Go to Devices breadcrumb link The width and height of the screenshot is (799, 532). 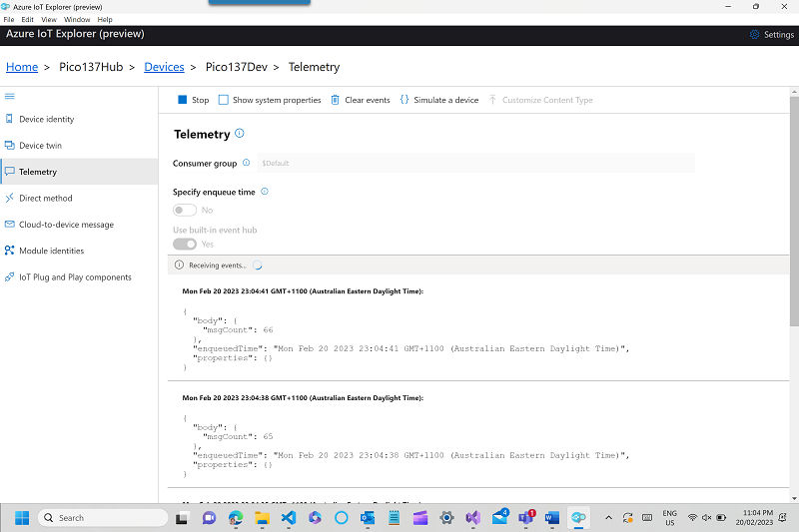[164, 67]
